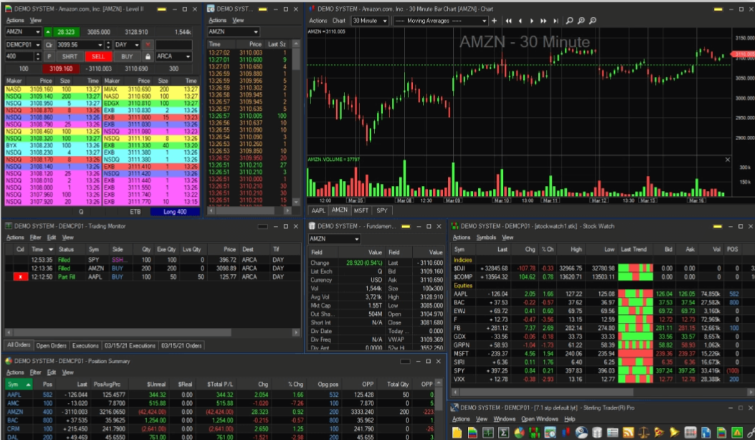Open AMZN dropdown in Time and Sales window
Viewport: 755px width, 440px height.
tap(256, 32)
